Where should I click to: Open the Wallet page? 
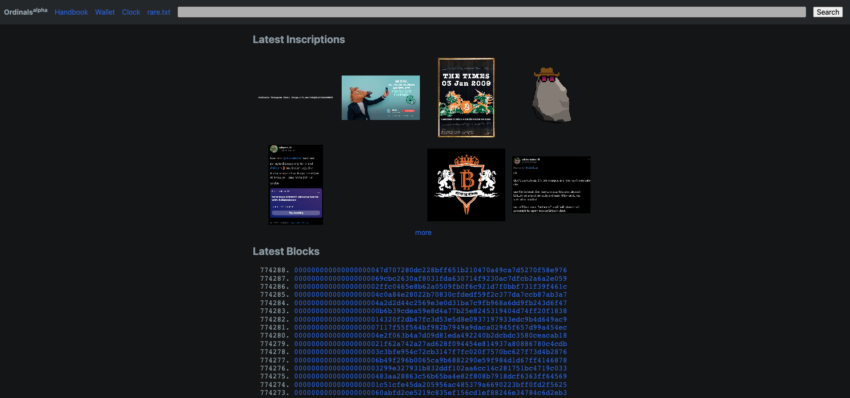point(105,12)
